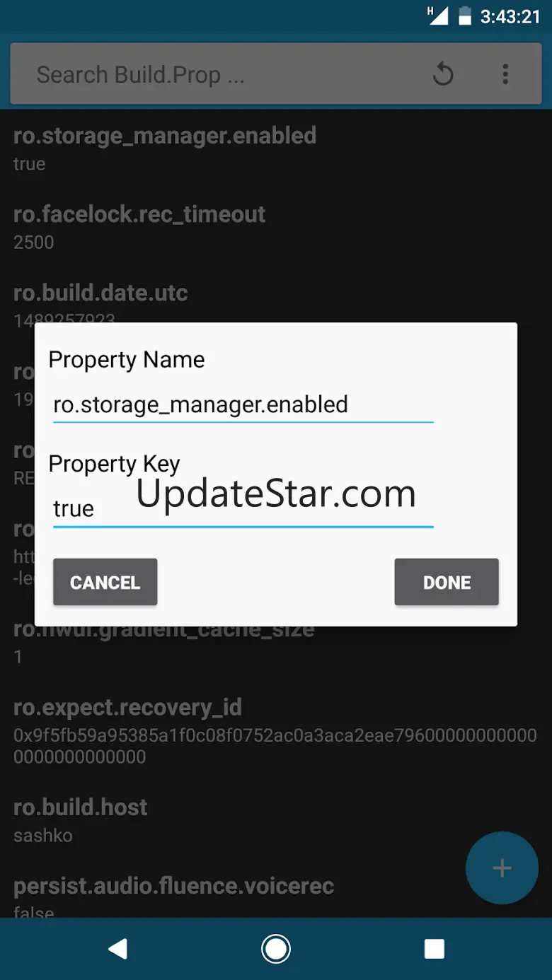This screenshot has width=552, height=980.
Task: Select the ro.facelock.rec_timeout property entry
Action: point(276,227)
